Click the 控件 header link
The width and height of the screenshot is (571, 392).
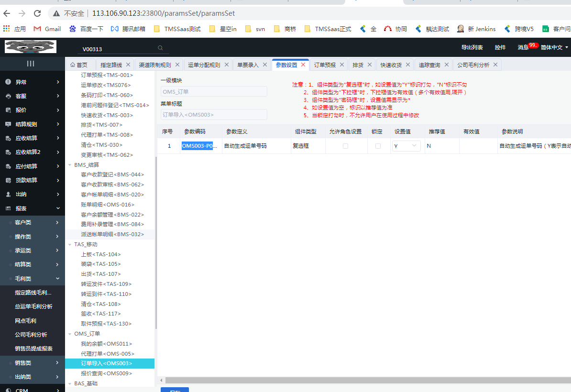[x=500, y=47]
